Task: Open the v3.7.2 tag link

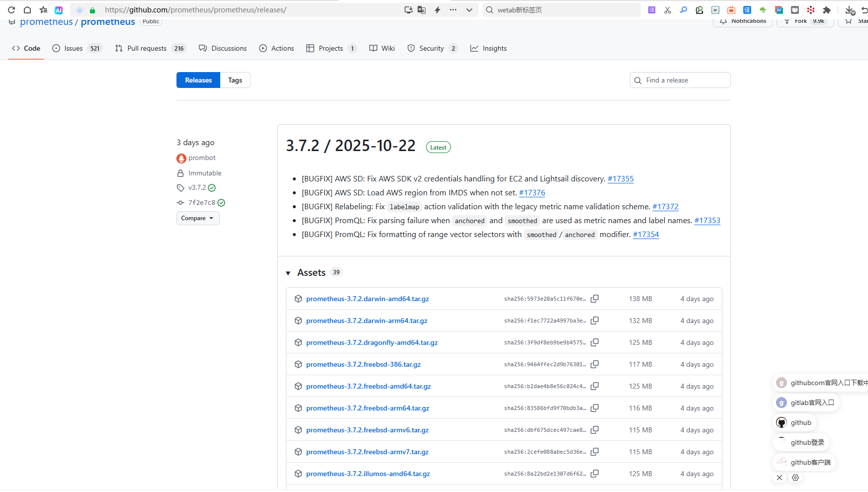Action: tap(197, 187)
